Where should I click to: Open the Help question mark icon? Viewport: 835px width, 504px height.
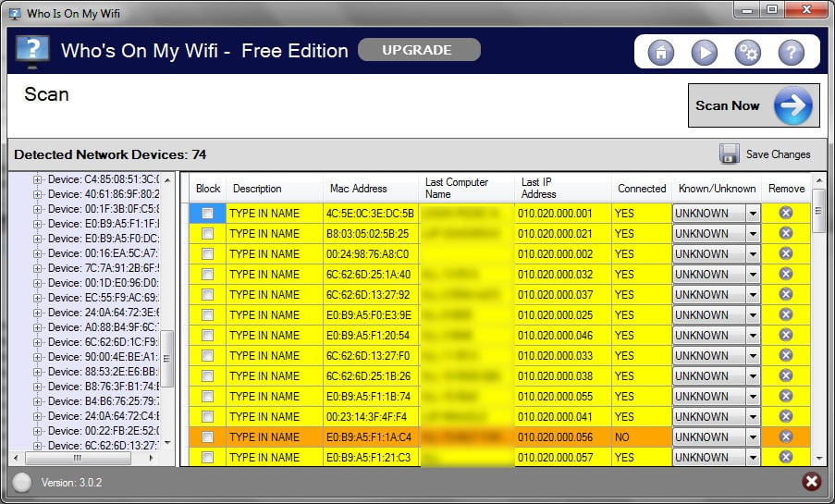791,53
